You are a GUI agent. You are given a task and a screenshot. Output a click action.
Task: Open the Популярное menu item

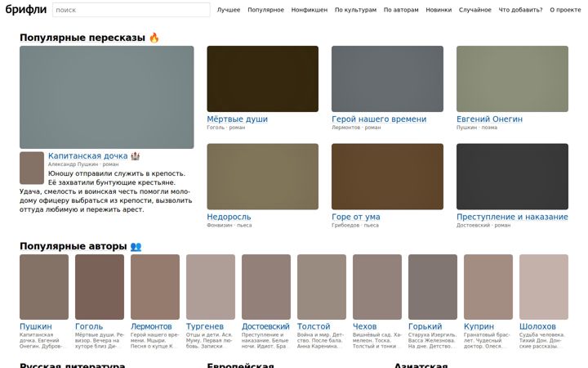pos(265,10)
